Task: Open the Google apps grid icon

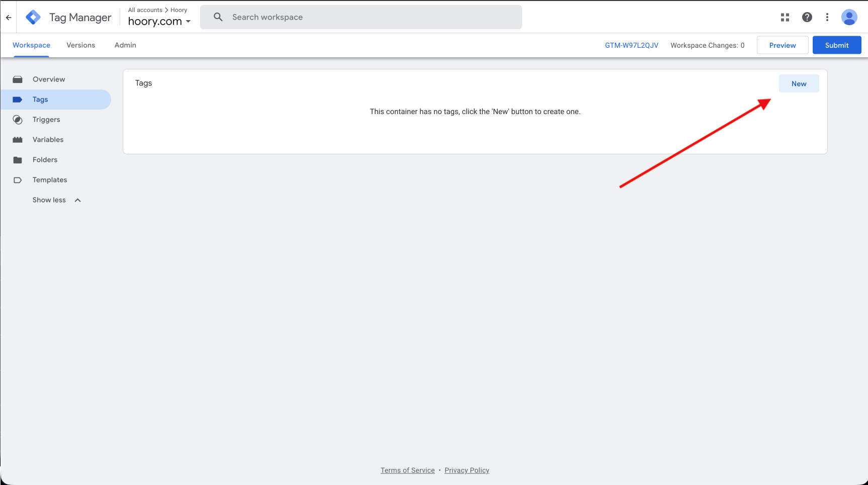Action: pyautogui.click(x=785, y=17)
